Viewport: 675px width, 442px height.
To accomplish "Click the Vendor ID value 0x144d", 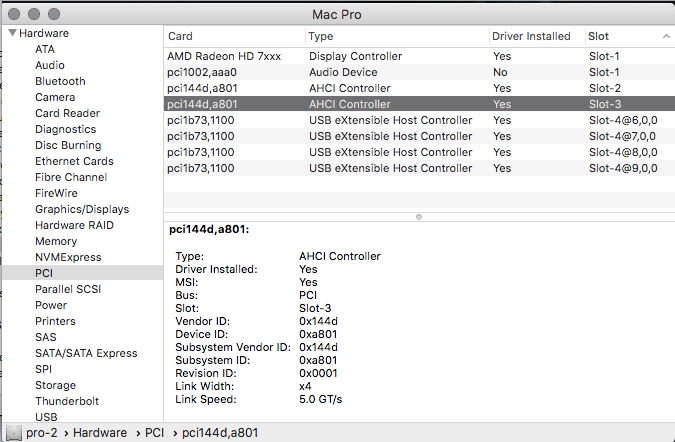I will tap(319, 321).
